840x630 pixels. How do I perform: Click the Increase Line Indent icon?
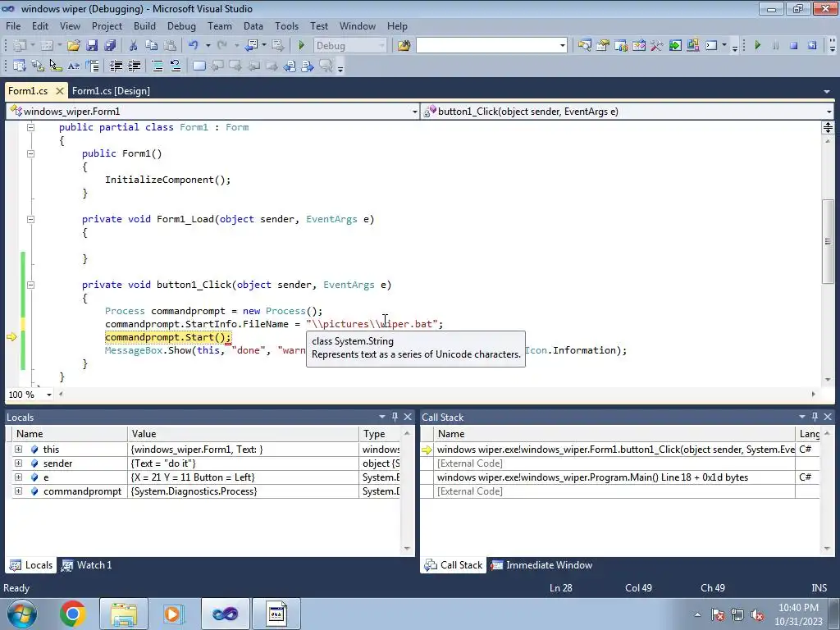134,66
